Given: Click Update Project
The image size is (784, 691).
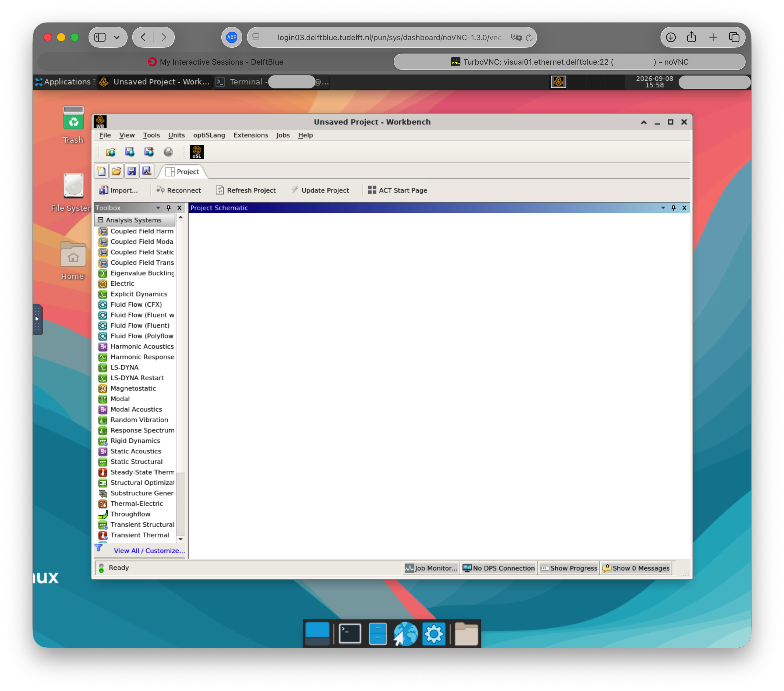Looking at the screenshot, I should 320,190.
